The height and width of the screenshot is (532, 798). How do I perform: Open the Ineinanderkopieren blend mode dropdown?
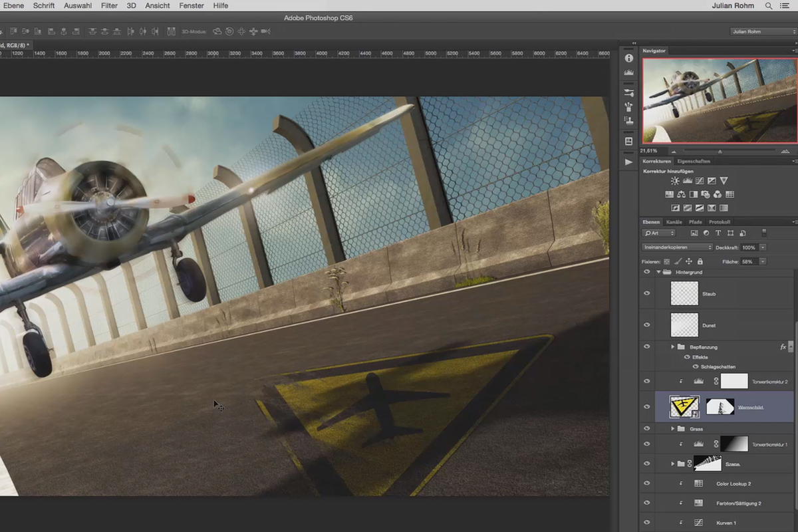[x=677, y=247]
